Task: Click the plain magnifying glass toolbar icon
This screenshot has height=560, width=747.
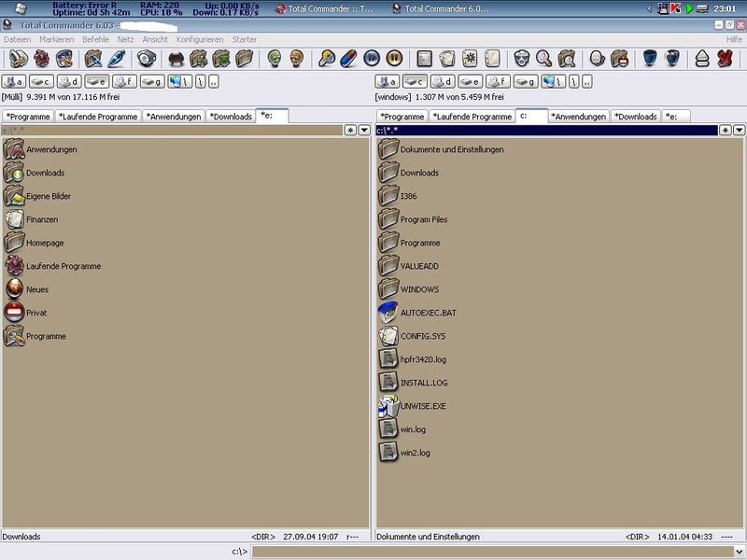Action: tap(544, 59)
